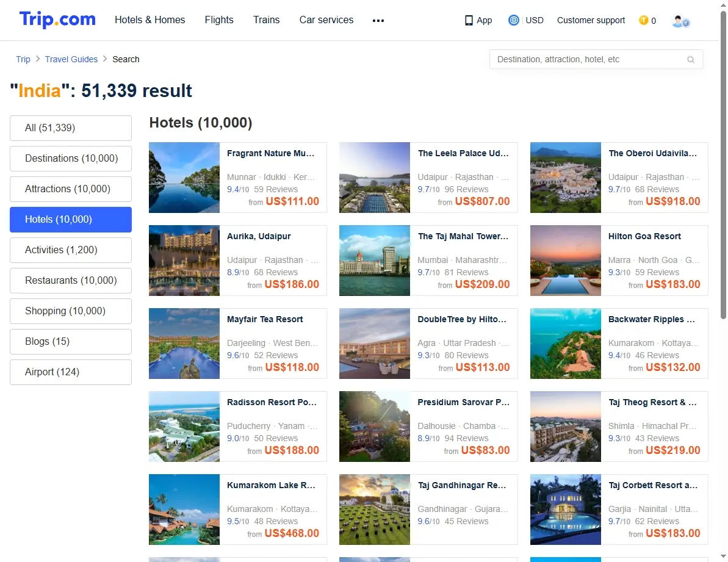Open Taj Corbett Resort photo

(x=566, y=510)
